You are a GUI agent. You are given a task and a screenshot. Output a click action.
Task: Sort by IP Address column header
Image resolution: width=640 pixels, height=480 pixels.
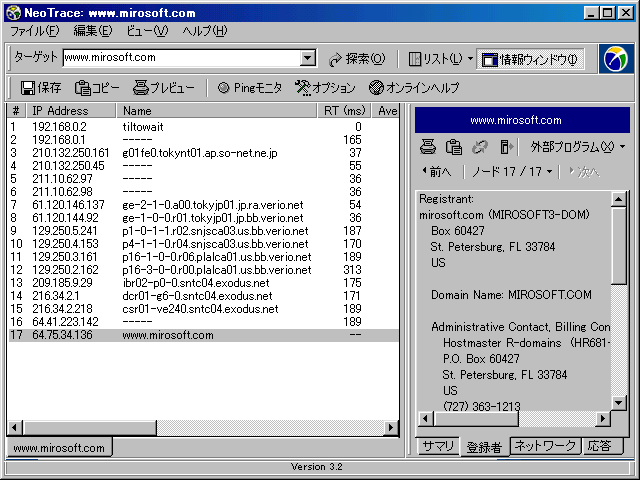(x=71, y=111)
